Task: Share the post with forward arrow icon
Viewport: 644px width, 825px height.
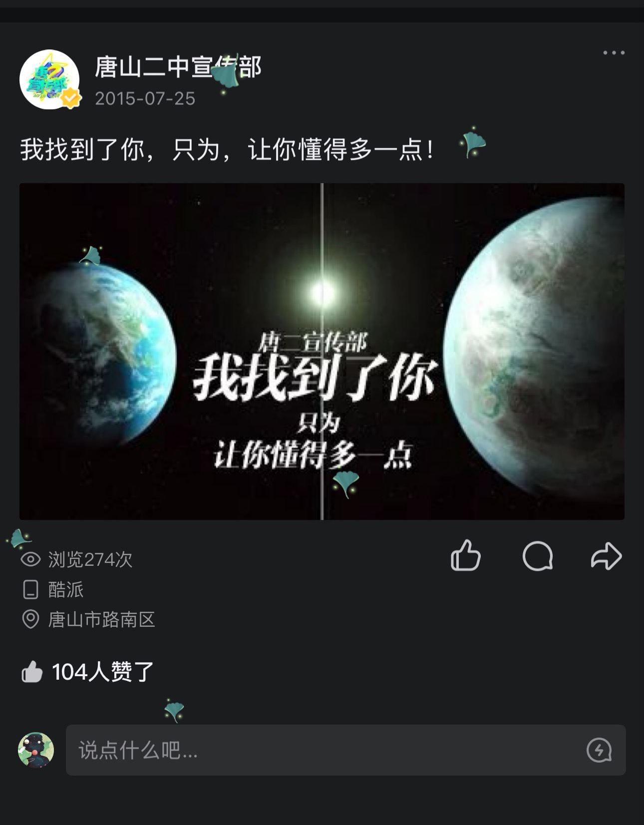Action: point(606,556)
